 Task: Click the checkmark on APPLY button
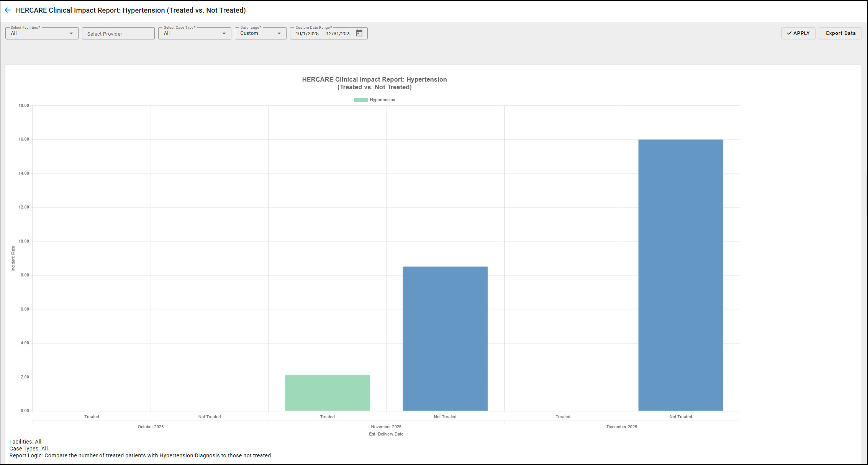tap(789, 33)
